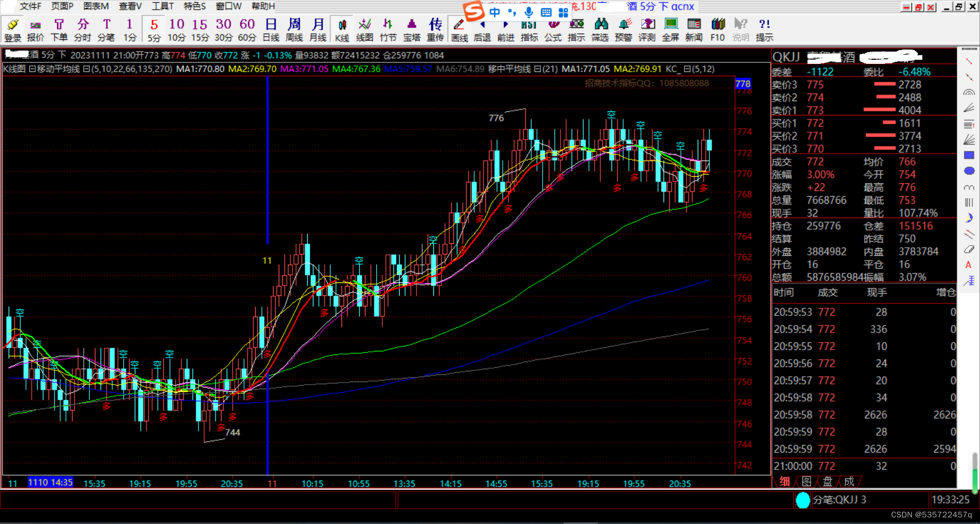Open the 预警 alert bell icon
This screenshot has width=980, height=524.
tap(624, 30)
